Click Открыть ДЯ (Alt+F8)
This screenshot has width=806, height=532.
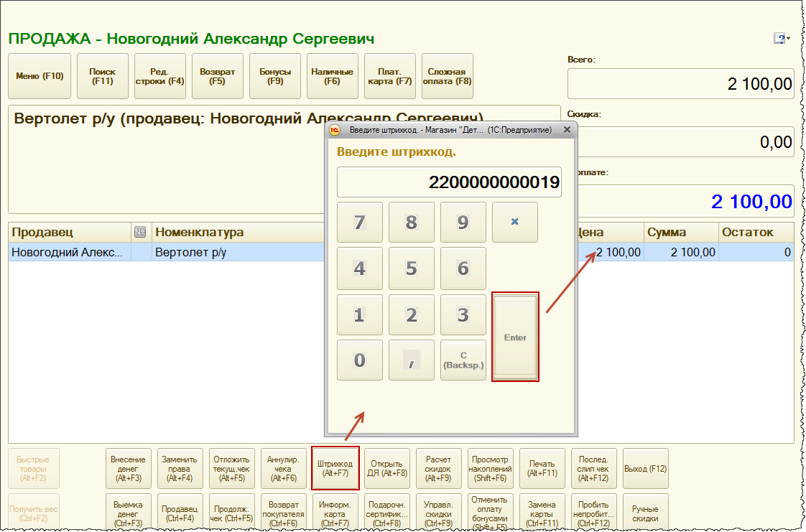point(386,468)
